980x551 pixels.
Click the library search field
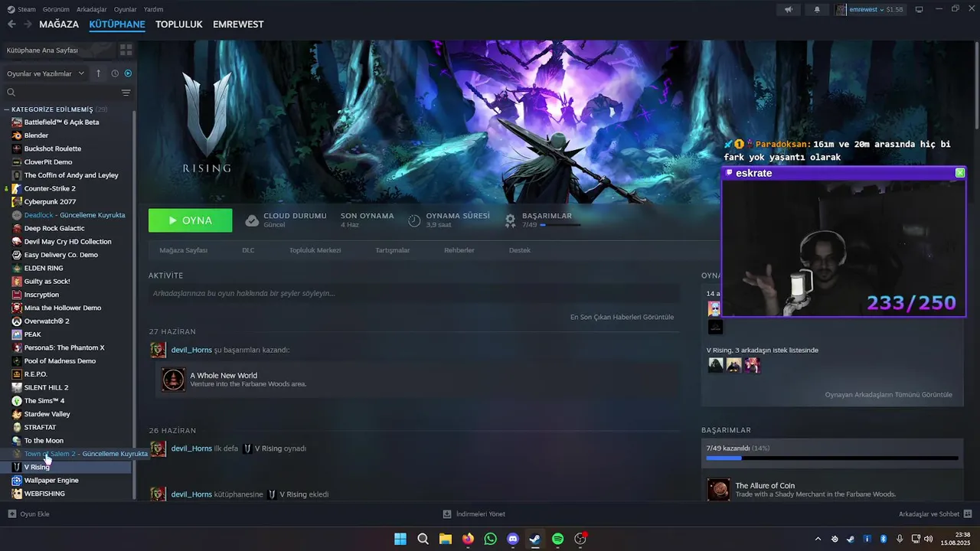point(61,93)
